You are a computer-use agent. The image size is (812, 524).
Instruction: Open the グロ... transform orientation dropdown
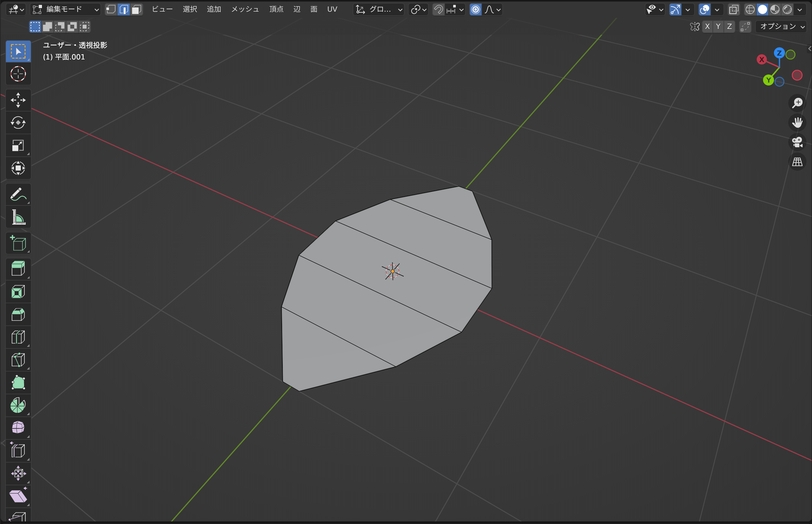click(379, 9)
